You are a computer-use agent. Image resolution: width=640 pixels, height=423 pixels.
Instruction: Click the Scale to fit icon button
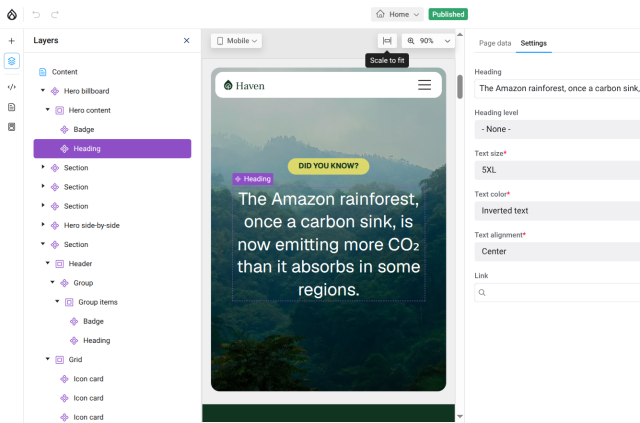point(387,41)
